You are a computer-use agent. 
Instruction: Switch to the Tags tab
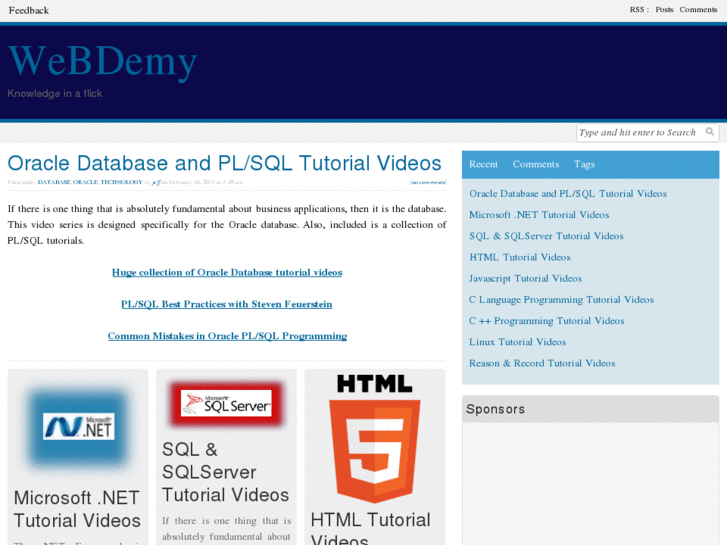[584, 164]
